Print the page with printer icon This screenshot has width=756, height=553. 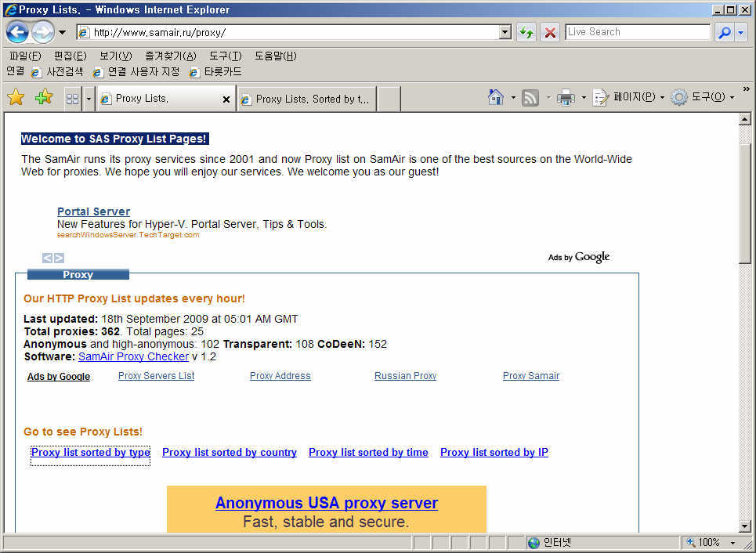(566, 98)
